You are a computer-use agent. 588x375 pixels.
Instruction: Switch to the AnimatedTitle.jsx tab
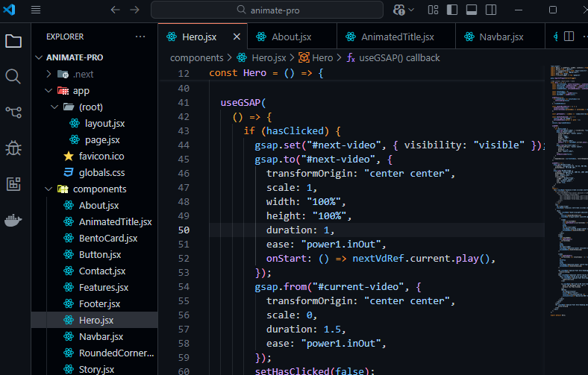pos(396,37)
